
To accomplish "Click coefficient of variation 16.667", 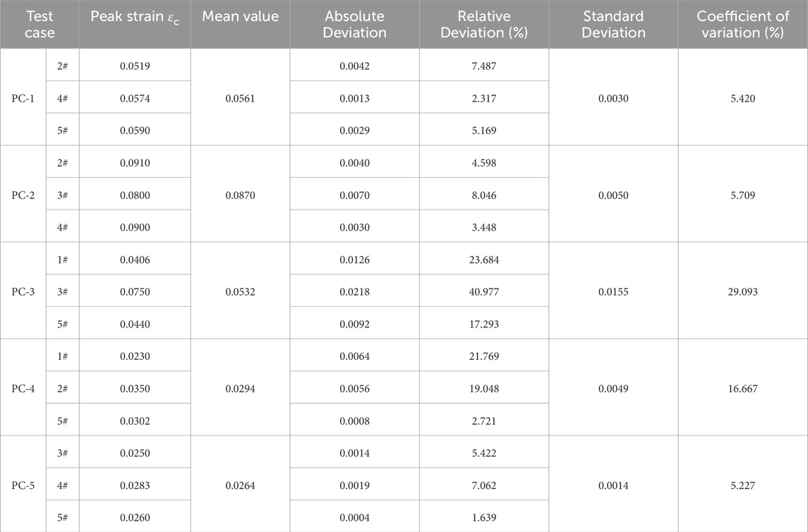I will (742, 388).
